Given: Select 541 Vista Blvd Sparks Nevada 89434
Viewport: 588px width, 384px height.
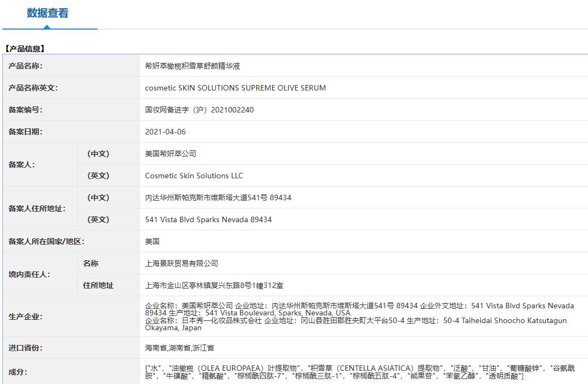Looking at the screenshot, I should click(208, 219).
